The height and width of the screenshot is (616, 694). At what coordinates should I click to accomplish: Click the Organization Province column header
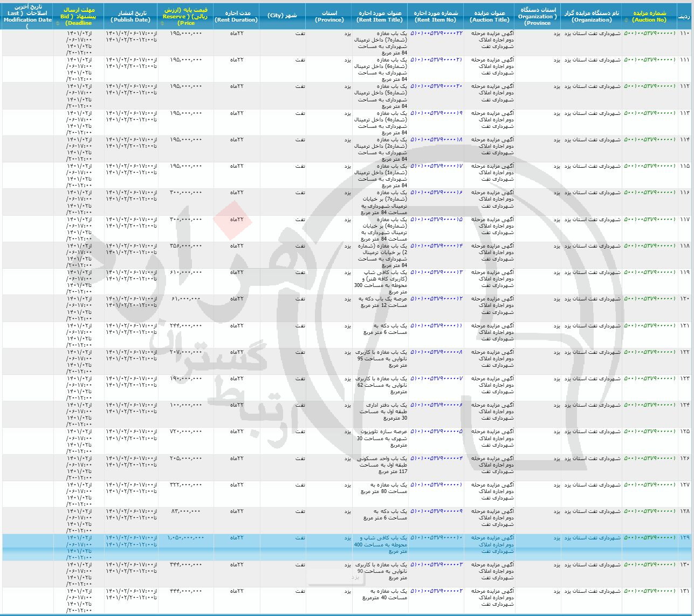click(x=538, y=17)
